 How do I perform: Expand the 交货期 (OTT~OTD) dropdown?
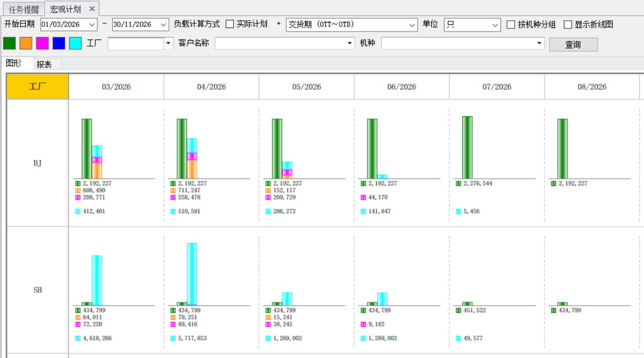(412, 24)
